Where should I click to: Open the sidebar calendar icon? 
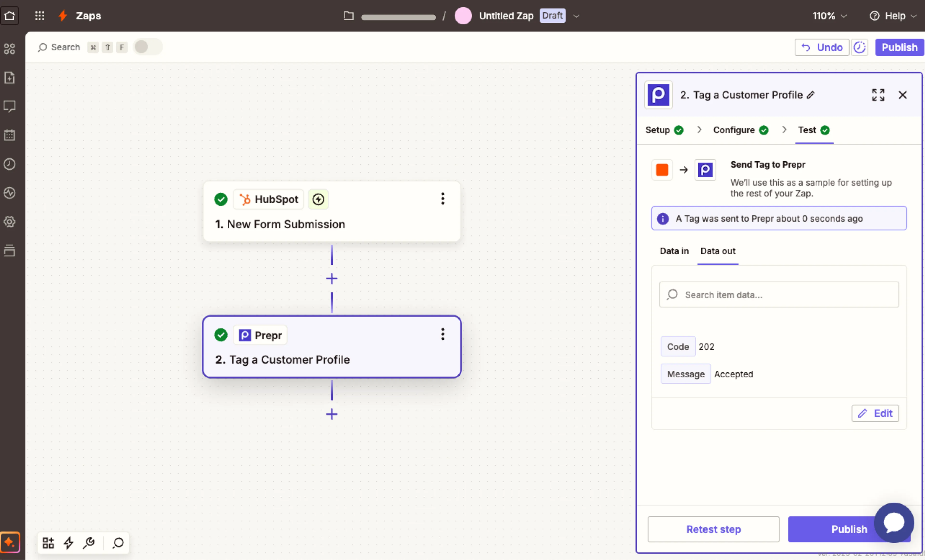click(x=9, y=135)
